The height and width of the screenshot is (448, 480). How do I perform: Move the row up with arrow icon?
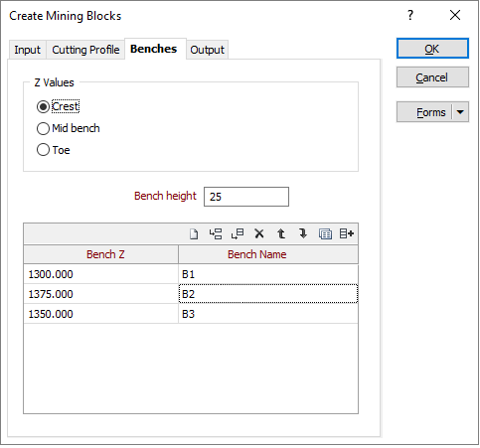[281, 234]
